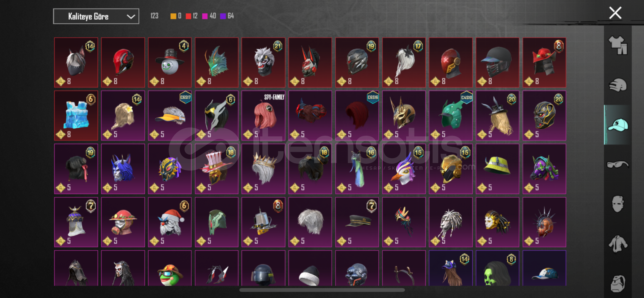Select the C6S17 orange visor hair item
This screenshot has height=298, width=644.
[x=170, y=116]
